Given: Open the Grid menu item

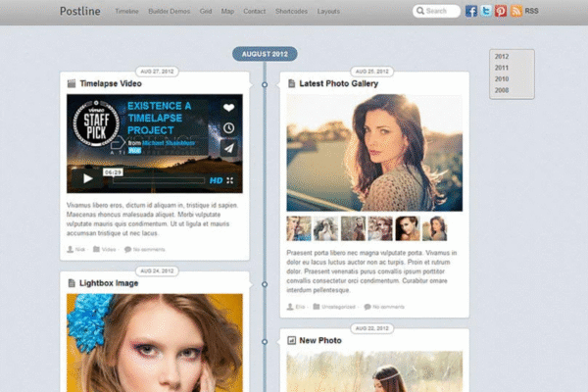Looking at the screenshot, I should (x=206, y=11).
